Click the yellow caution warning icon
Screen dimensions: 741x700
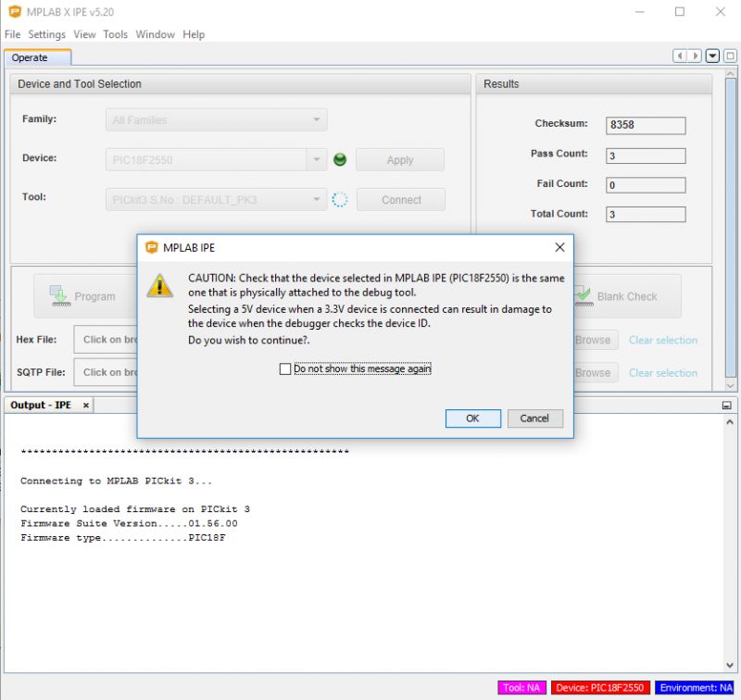pyautogui.click(x=159, y=285)
